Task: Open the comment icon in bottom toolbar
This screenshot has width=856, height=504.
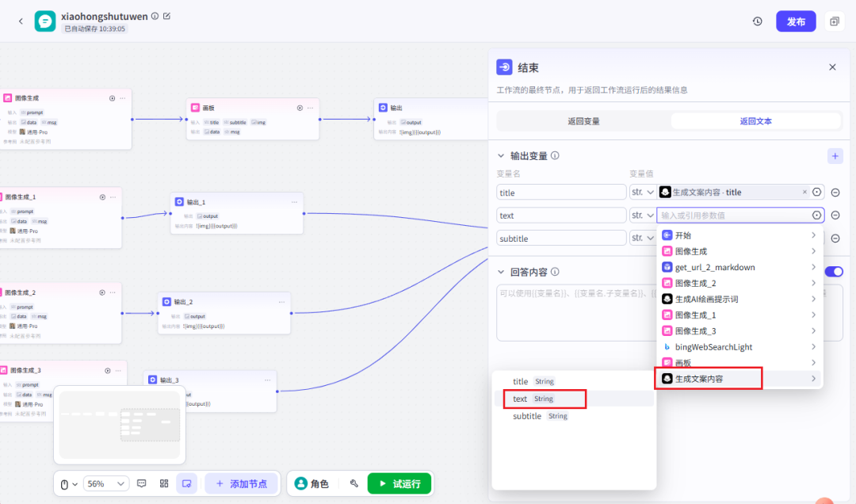Action: pos(141,484)
